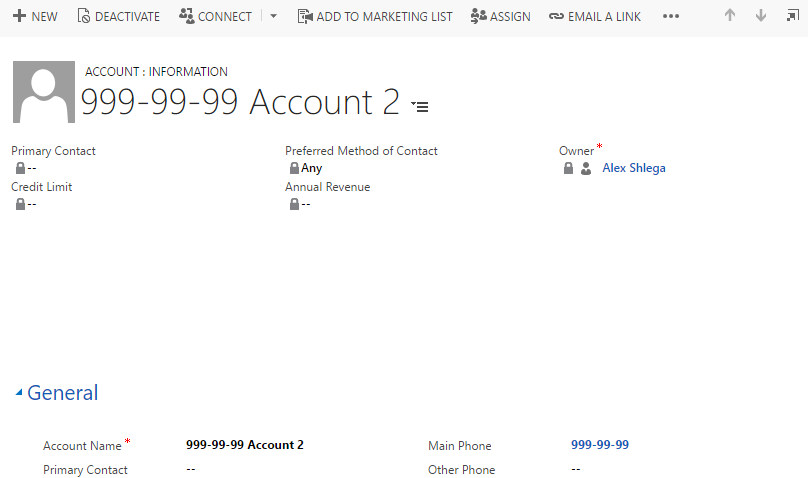This screenshot has width=808, height=478.
Task: Open the more commands ellipsis menu
Action: (x=671, y=16)
